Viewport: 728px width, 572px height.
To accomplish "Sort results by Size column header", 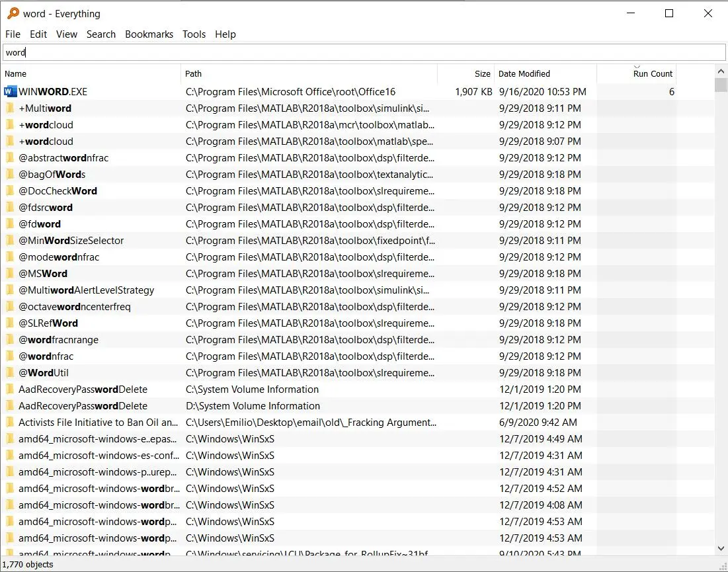I will click(466, 74).
